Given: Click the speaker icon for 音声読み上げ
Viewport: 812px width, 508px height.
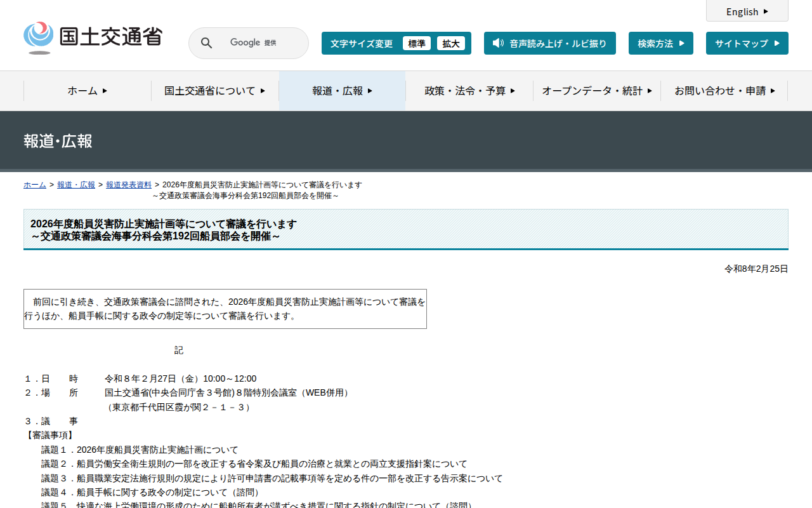Looking at the screenshot, I should (x=498, y=43).
